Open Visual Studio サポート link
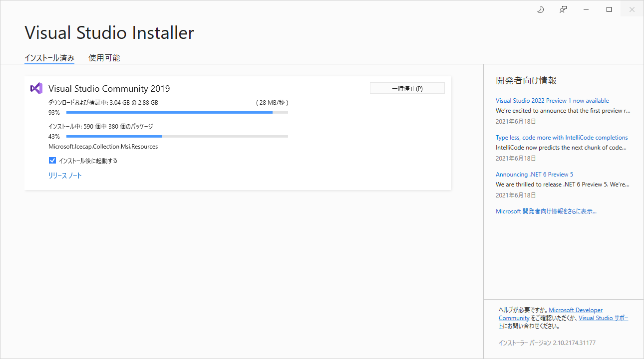Viewport: 644px width, 359px height. coord(604,318)
